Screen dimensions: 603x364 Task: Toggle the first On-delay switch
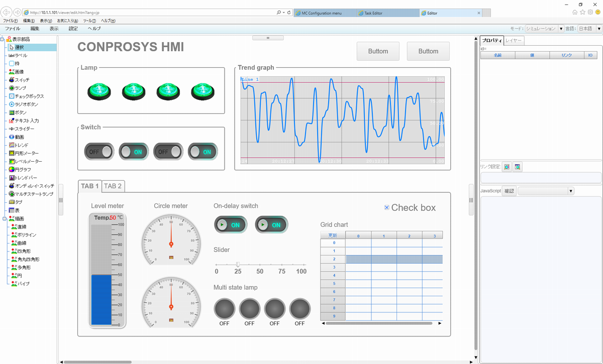231,225
